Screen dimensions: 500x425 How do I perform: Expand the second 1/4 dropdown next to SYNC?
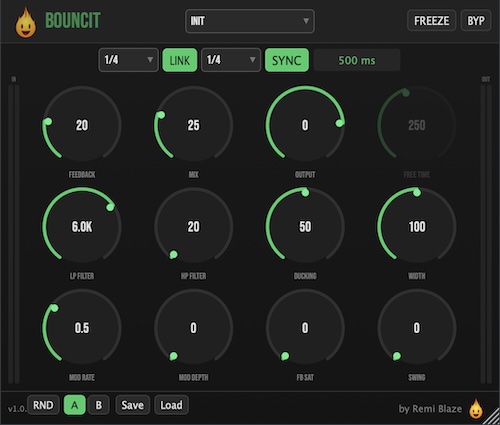tap(231, 60)
